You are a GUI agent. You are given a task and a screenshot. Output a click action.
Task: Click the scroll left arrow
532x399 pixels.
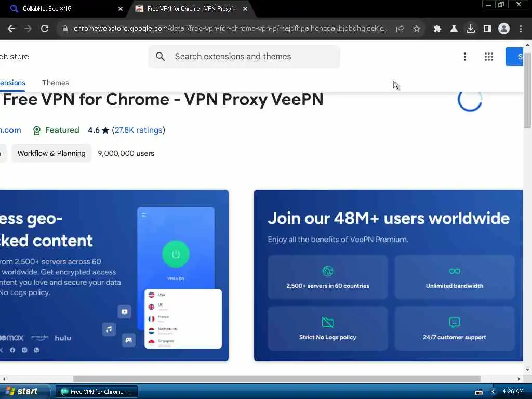pyautogui.click(x=4, y=379)
